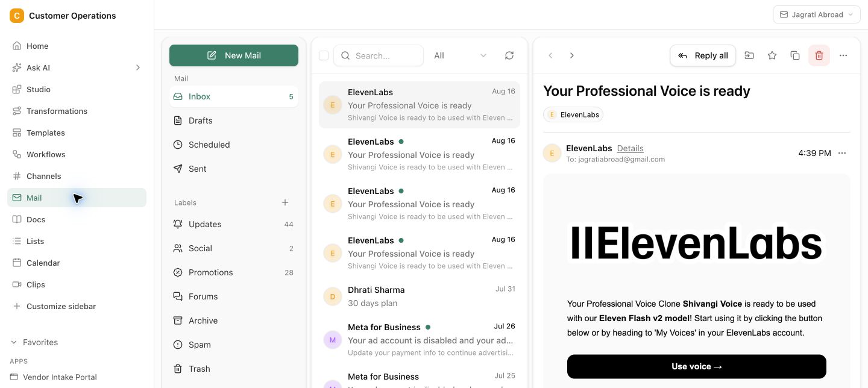The image size is (868, 388).
Task: Open more options in the mail toolbar
Action: pyautogui.click(x=843, y=55)
